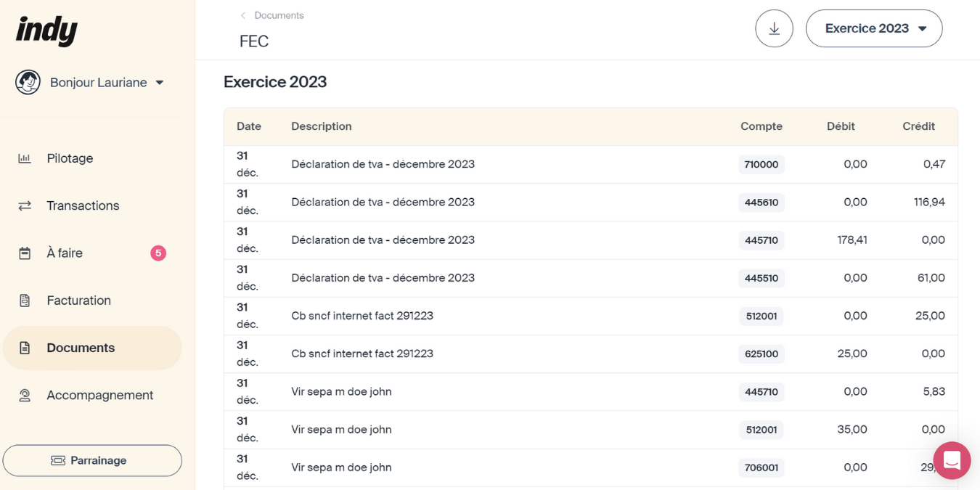Click the Facturation invoice icon
The image size is (980, 490).
pyautogui.click(x=25, y=301)
